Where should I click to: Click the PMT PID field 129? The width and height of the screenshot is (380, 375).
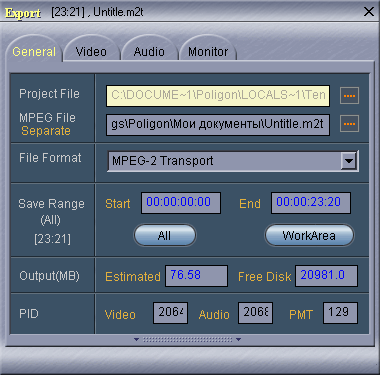340,313
